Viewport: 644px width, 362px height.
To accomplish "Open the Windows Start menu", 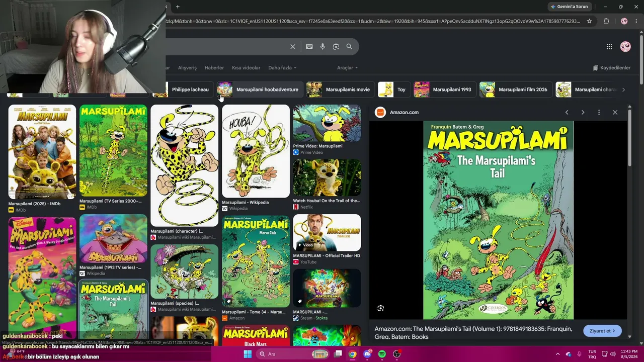I will pyautogui.click(x=248, y=354).
